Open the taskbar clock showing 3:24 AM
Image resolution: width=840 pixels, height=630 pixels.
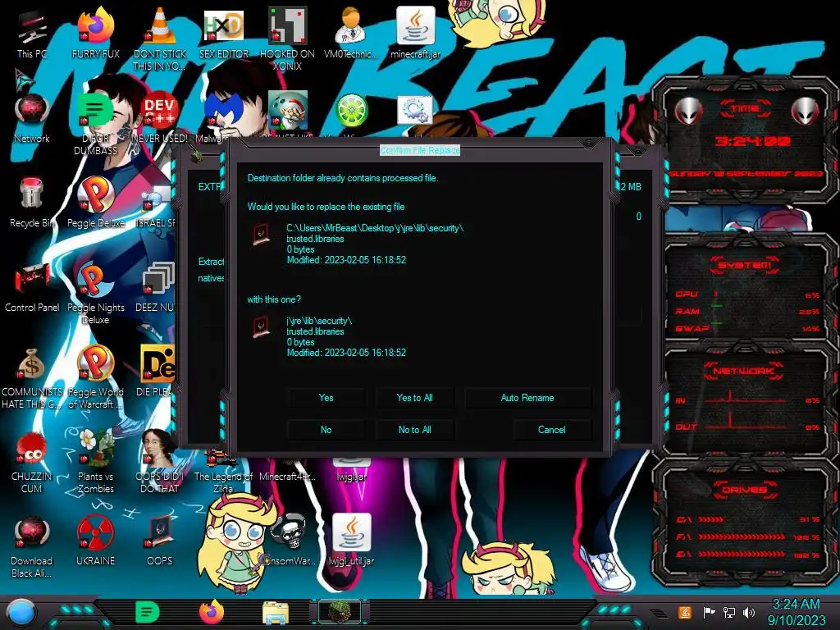tap(796, 612)
